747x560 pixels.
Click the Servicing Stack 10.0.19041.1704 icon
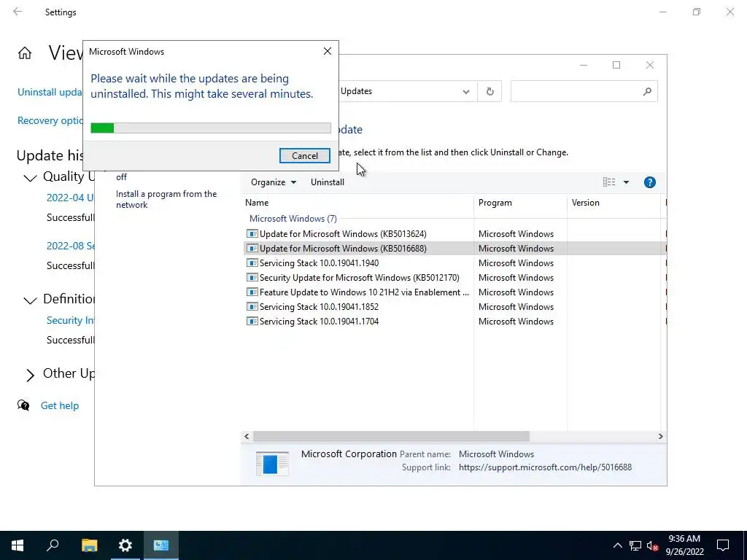[252, 322]
